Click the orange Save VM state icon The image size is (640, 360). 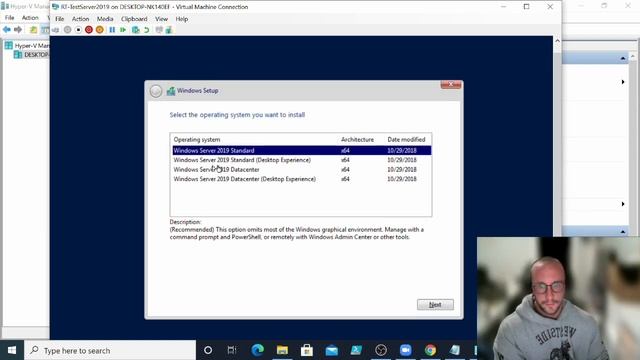click(x=100, y=30)
